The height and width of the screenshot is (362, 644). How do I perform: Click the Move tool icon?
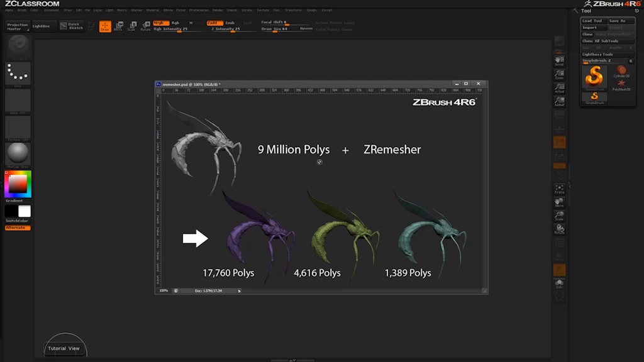(x=118, y=26)
